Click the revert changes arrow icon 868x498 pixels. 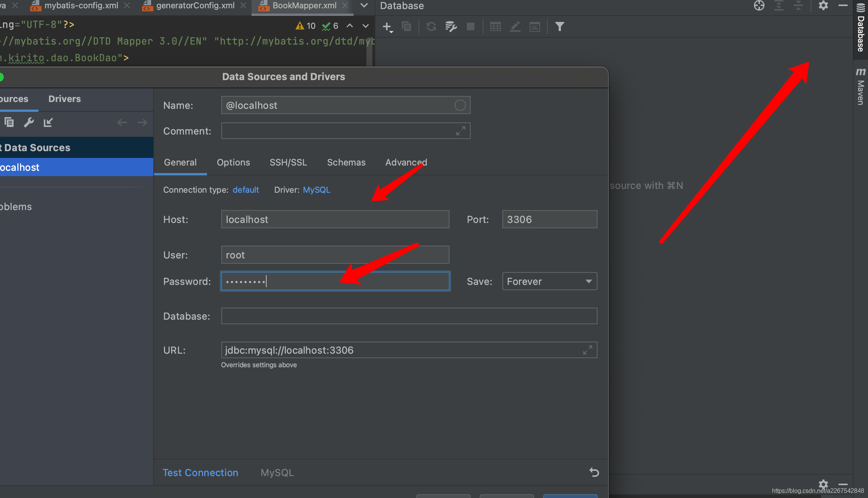[594, 472]
